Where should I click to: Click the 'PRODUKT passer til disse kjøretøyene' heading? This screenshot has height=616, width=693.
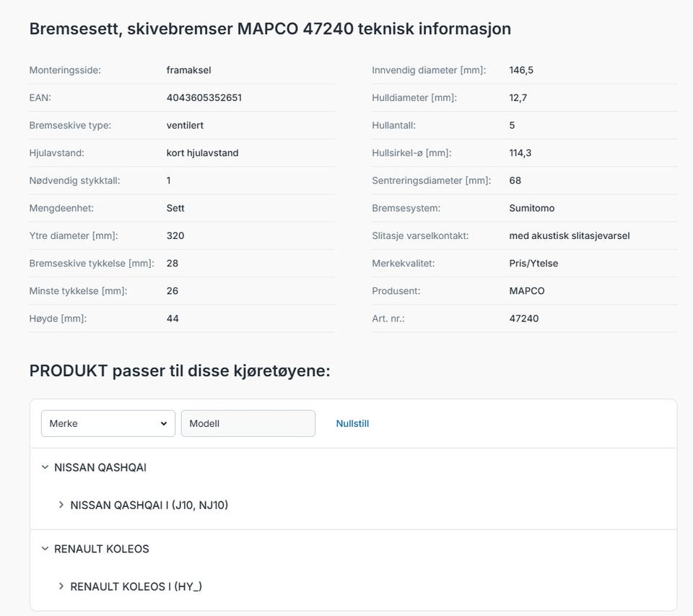[x=180, y=370]
